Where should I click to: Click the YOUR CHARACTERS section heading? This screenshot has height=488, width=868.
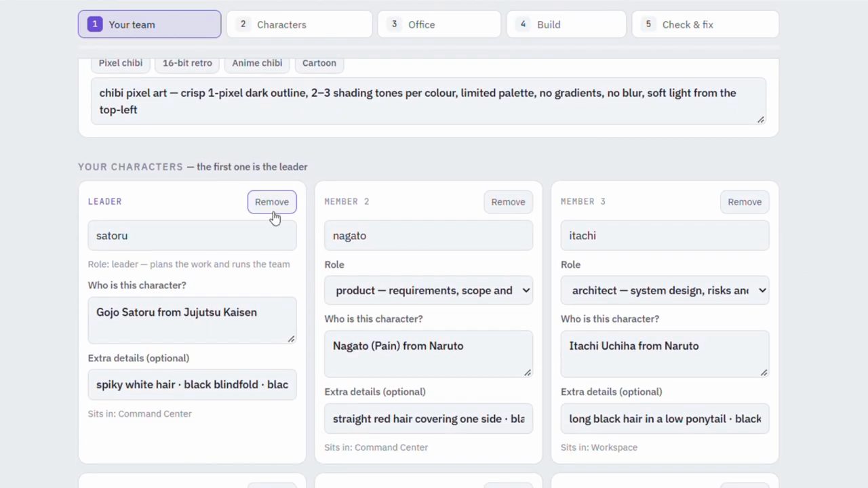(x=130, y=167)
